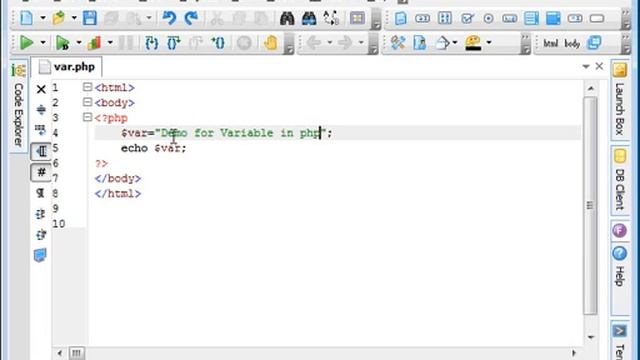Open the Launch Box side panel
Image resolution: width=640 pixels, height=360 pixels.
(x=620, y=99)
